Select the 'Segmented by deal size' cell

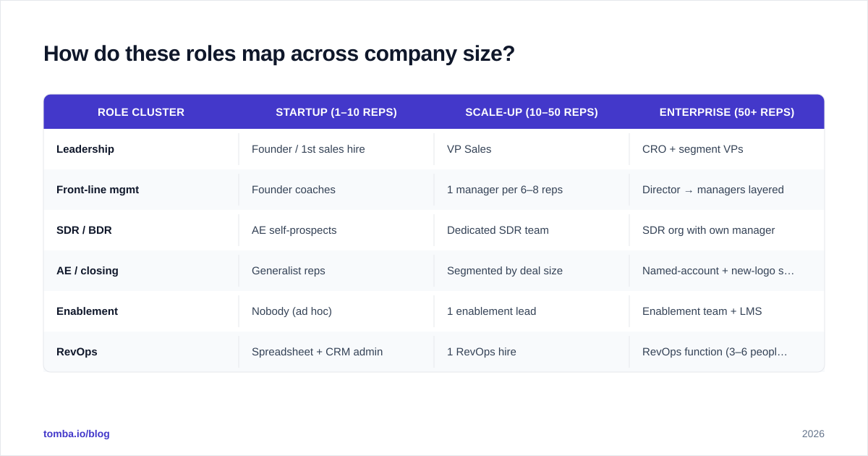click(532, 271)
